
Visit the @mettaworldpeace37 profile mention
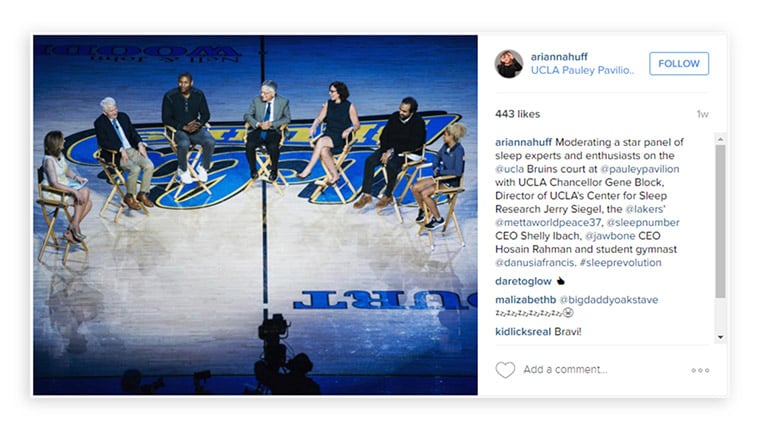pyautogui.click(x=548, y=223)
